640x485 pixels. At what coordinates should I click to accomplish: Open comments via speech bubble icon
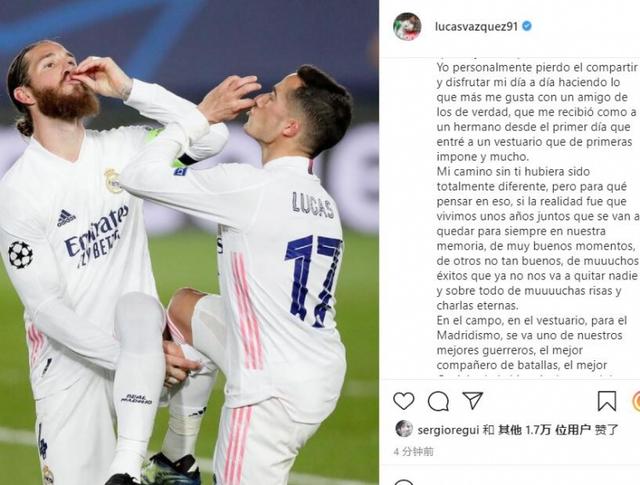point(438,401)
